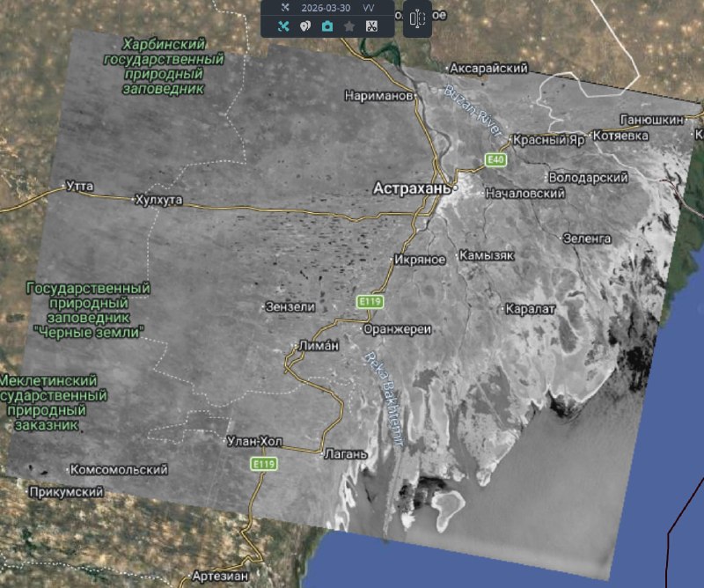
Task: Click the E40 road shield near Красный Яр
Action: (x=496, y=159)
